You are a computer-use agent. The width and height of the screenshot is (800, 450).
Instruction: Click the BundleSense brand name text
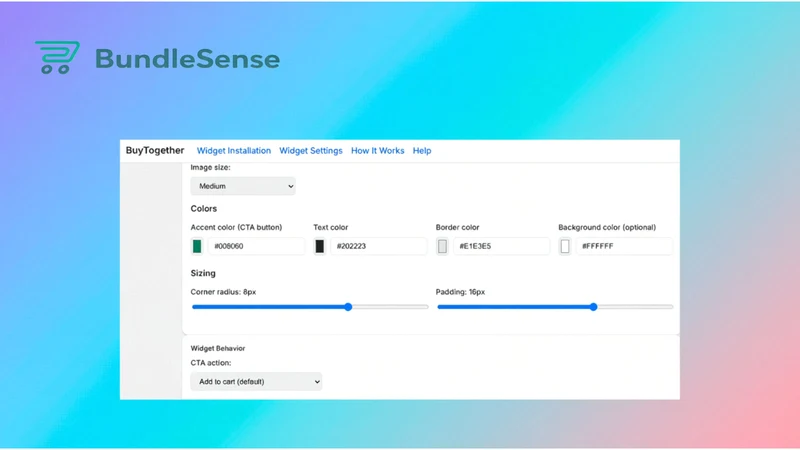pyautogui.click(x=187, y=59)
